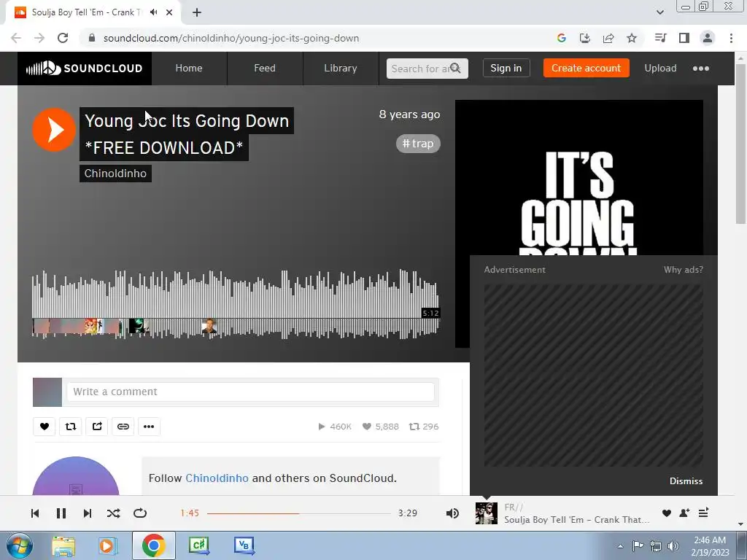
Task: Mute the browser tab via the speaker icon
Action: pos(153,12)
